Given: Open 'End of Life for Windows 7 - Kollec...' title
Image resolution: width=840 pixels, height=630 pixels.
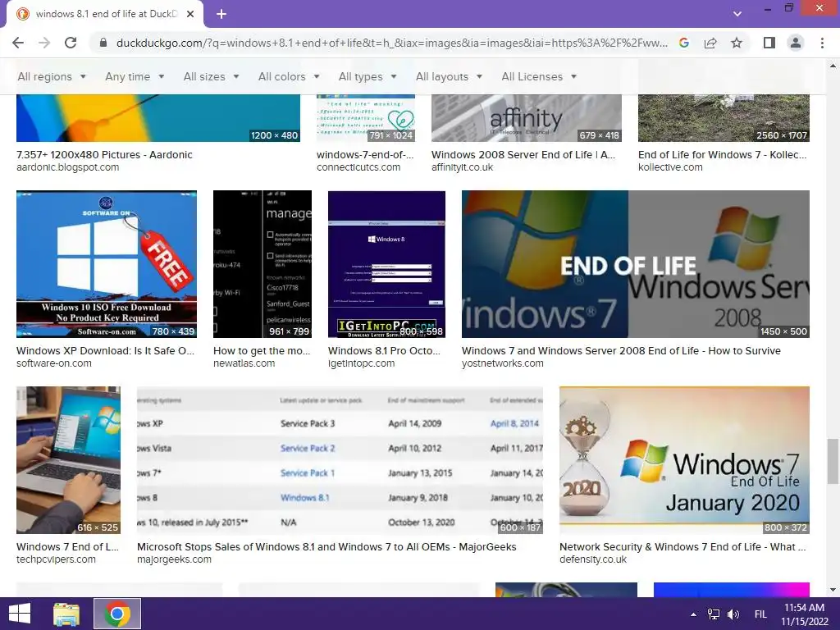Looking at the screenshot, I should [x=722, y=155].
